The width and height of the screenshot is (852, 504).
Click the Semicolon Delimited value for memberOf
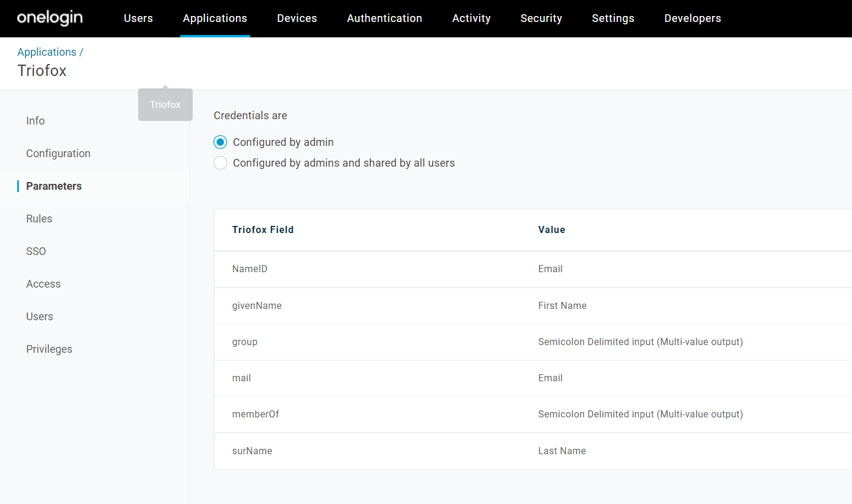(x=640, y=414)
